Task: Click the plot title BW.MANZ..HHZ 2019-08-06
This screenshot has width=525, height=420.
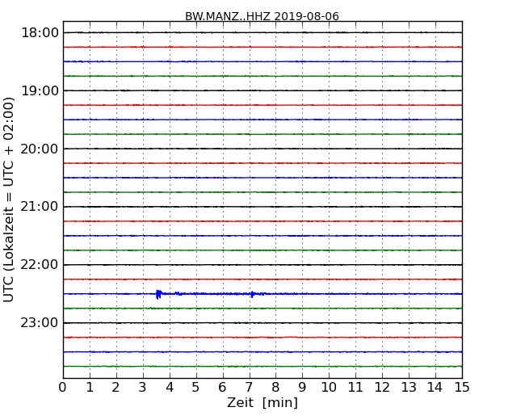Action: (262, 16)
